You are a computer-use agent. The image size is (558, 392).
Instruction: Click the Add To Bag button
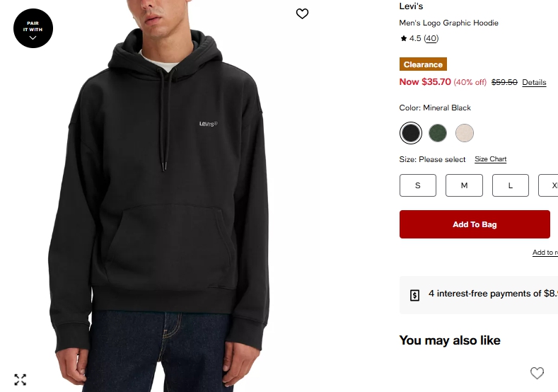click(x=475, y=224)
